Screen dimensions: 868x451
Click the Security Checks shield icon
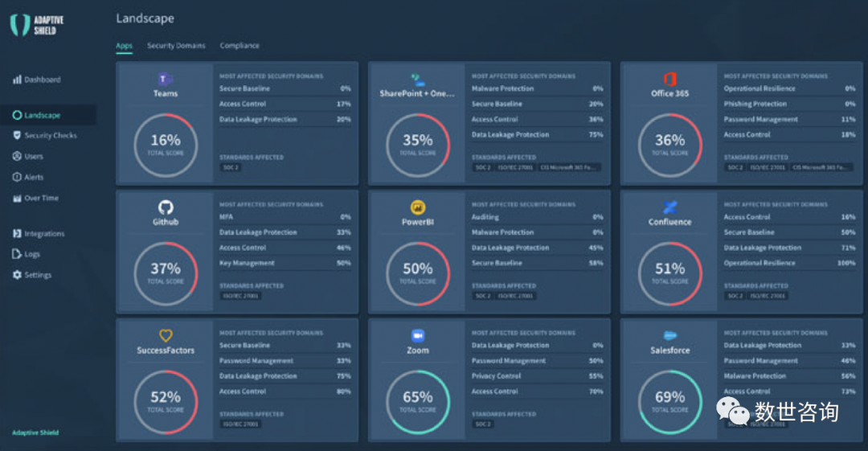tap(17, 135)
